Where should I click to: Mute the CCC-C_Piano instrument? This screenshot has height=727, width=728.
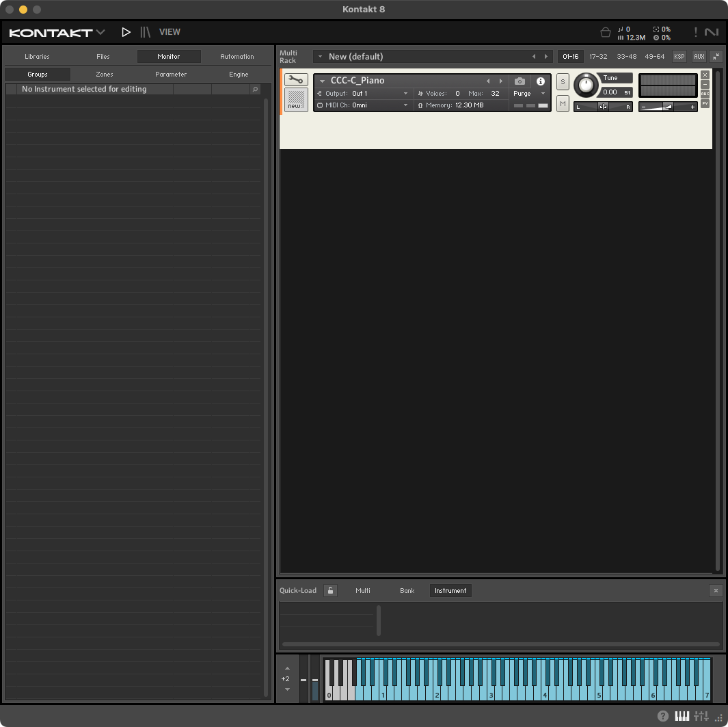(x=563, y=103)
